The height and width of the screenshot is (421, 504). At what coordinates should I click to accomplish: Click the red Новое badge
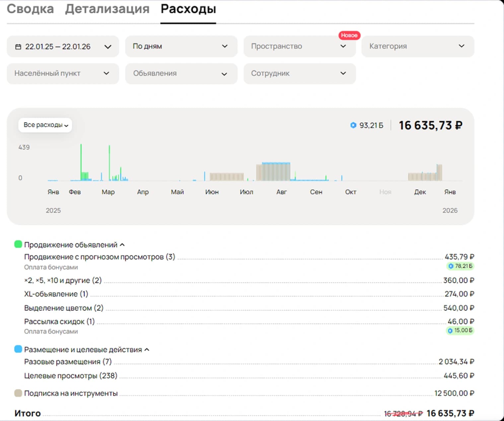[349, 35]
